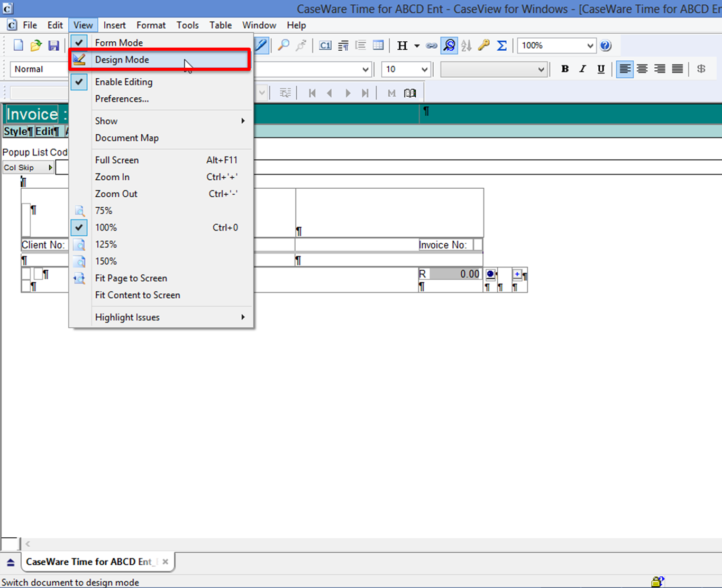The height and width of the screenshot is (588, 722).
Task: Toggle Bold formatting button
Action: pyautogui.click(x=565, y=69)
